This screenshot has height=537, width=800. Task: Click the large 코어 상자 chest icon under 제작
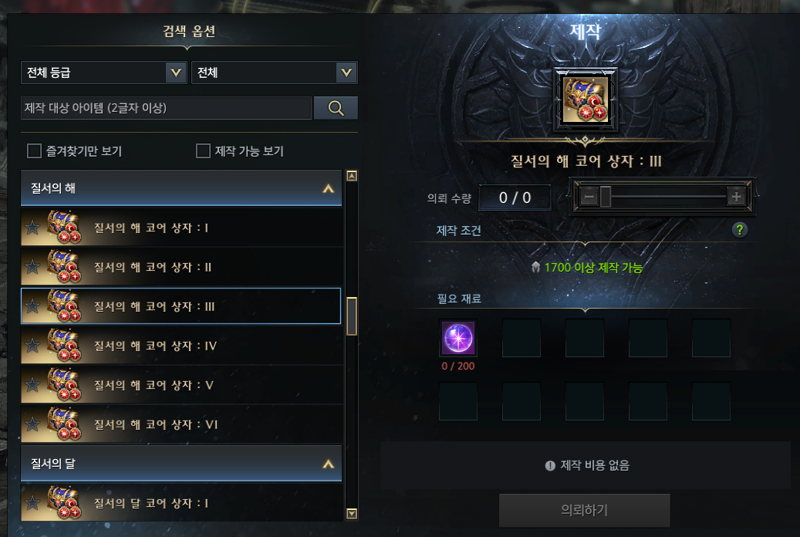(x=585, y=99)
